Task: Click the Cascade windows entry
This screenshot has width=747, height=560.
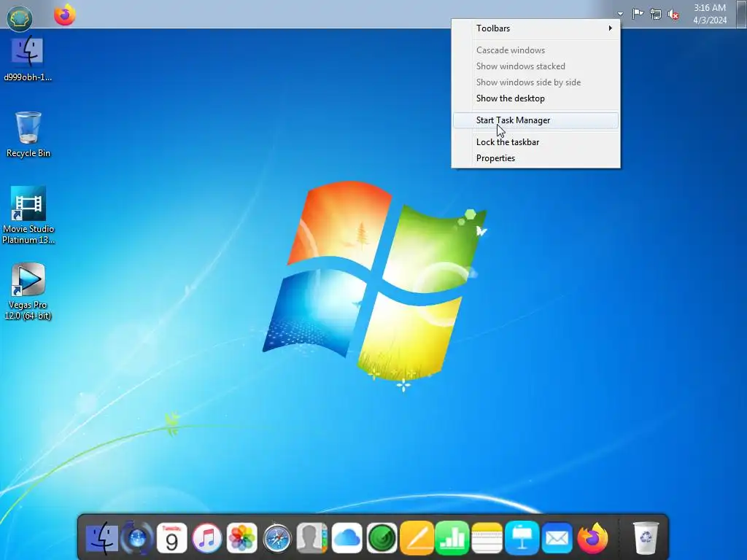Action: [536, 50]
